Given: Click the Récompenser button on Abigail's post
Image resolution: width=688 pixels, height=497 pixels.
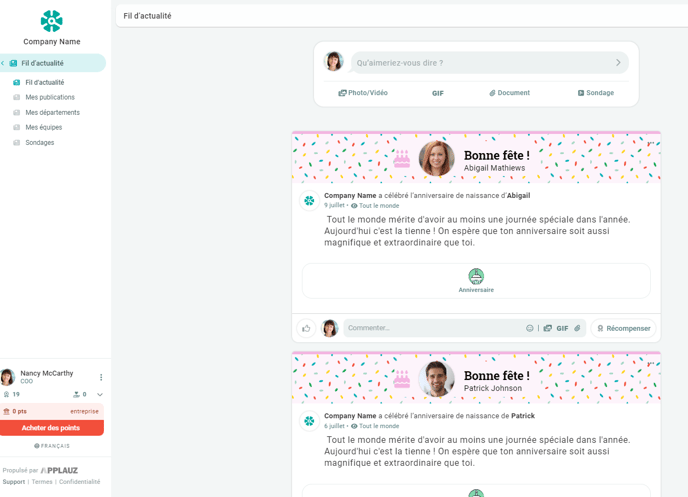Looking at the screenshot, I should [624, 328].
